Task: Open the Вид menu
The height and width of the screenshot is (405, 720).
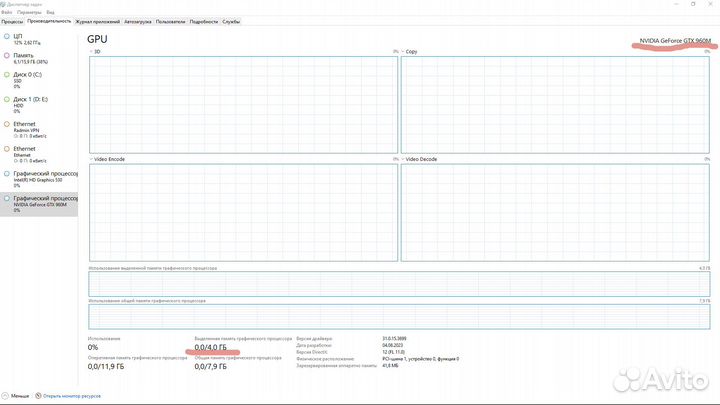Action: click(x=50, y=11)
